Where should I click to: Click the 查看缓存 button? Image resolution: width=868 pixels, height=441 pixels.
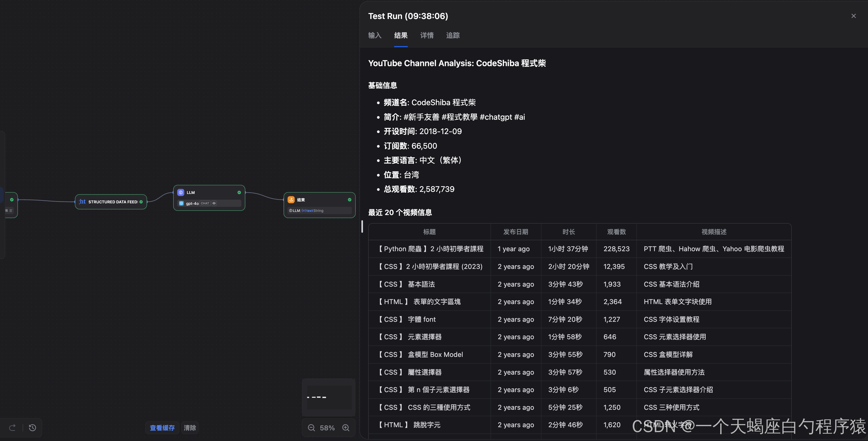(162, 428)
